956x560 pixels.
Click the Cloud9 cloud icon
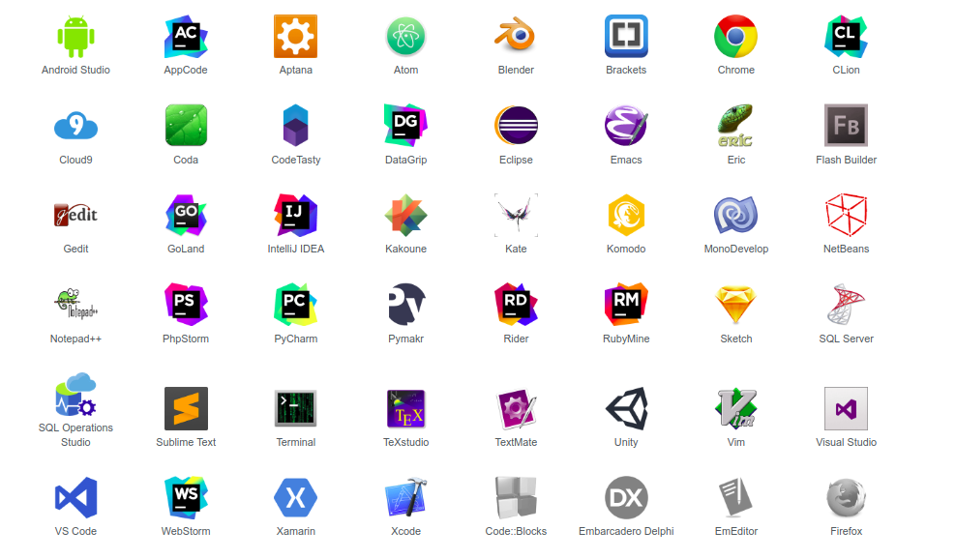click(x=75, y=126)
